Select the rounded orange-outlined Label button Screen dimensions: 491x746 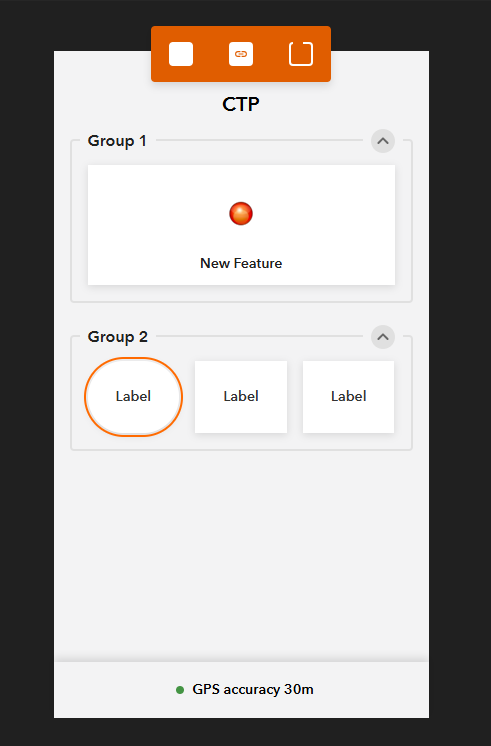click(x=133, y=396)
